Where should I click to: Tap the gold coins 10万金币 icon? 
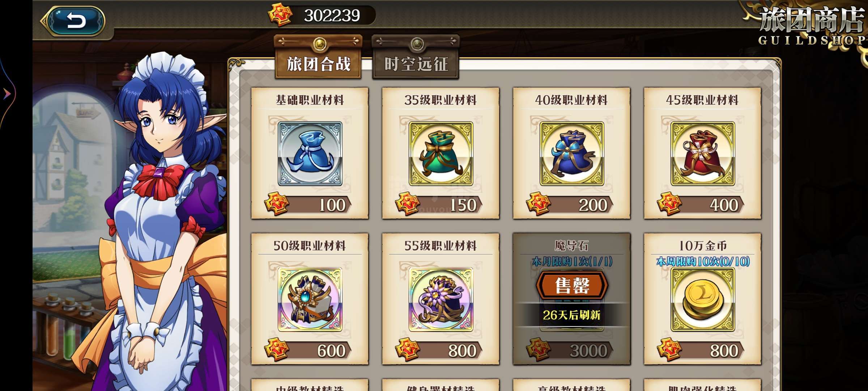click(703, 299)
